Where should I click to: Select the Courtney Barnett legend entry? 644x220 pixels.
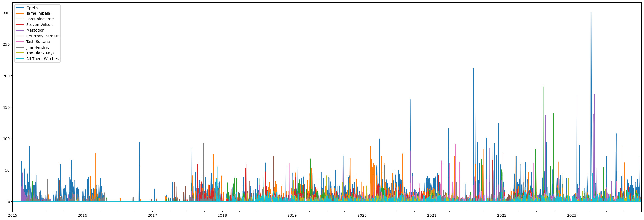pos(42,36)
